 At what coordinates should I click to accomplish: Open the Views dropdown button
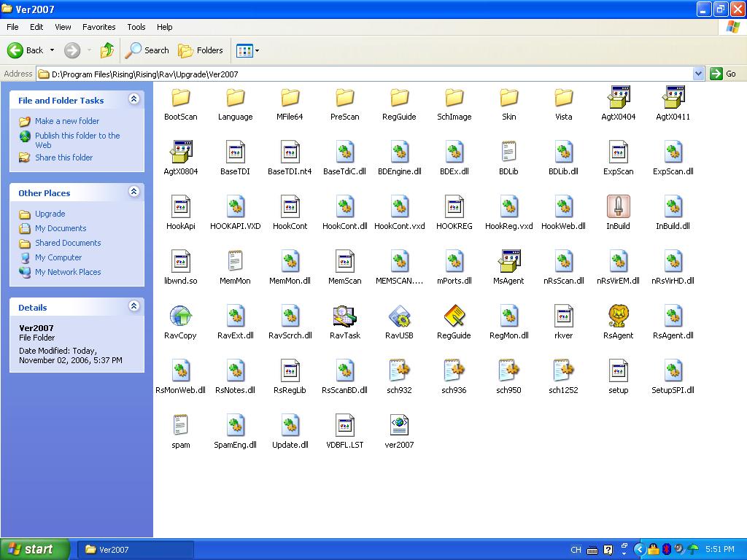tap(247, 50)
